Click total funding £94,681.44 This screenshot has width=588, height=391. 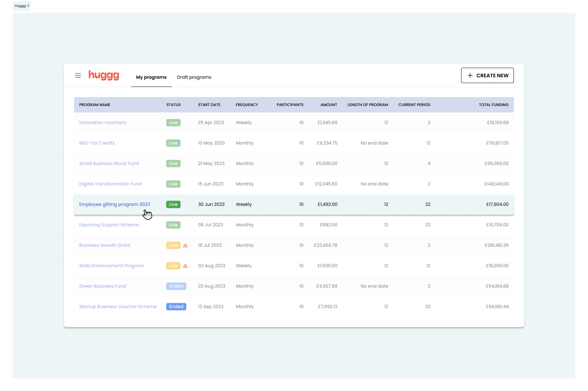click(x=497, y=307)
